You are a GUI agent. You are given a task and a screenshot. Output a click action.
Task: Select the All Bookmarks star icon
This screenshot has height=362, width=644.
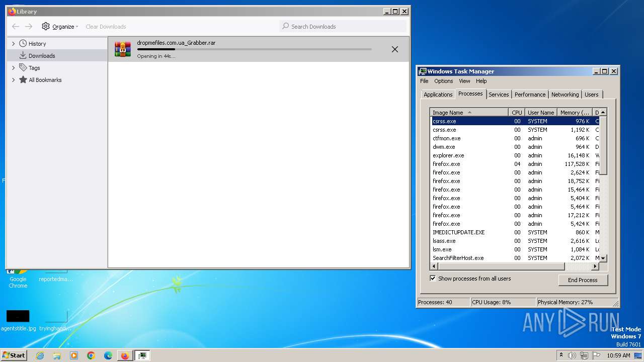tap(23, 79)
